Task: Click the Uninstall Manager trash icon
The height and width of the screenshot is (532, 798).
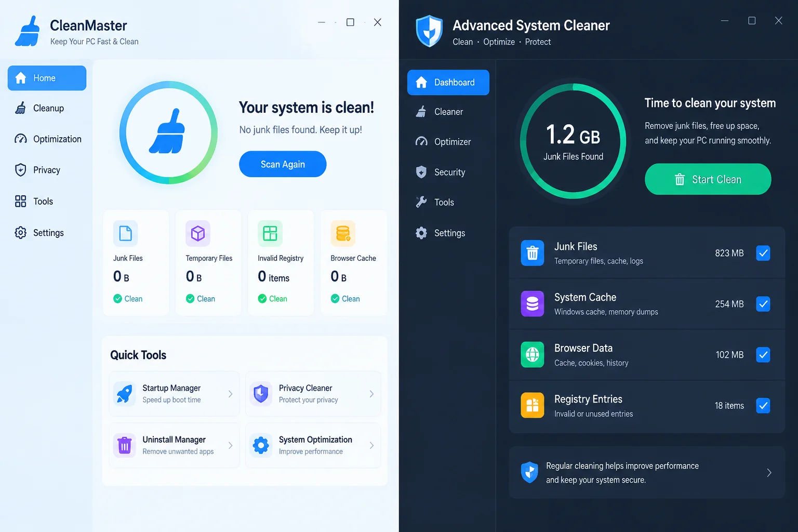Action: (x=125, y=445)
